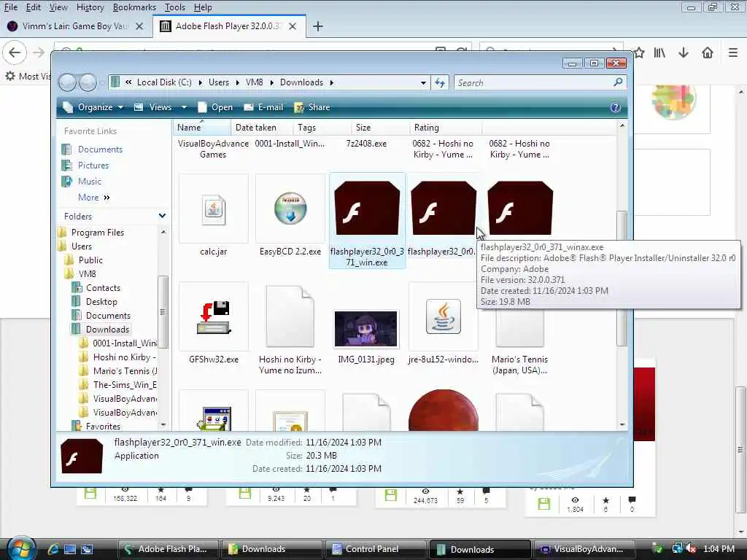Select flashplayer32_0r0_371_win.exe Flash icon
The width and height of the screenshot is (747, 560).
(x=367, y=208)
